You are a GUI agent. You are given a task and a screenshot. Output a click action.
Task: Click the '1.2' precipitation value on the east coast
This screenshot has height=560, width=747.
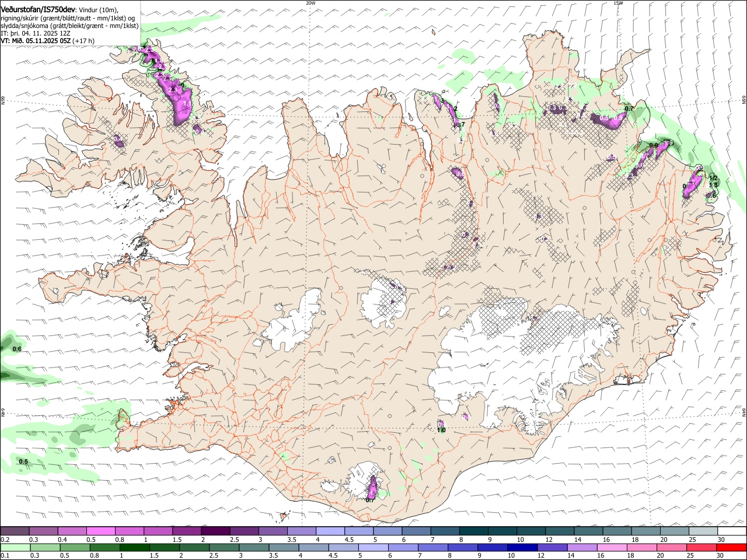click(713, 177)
